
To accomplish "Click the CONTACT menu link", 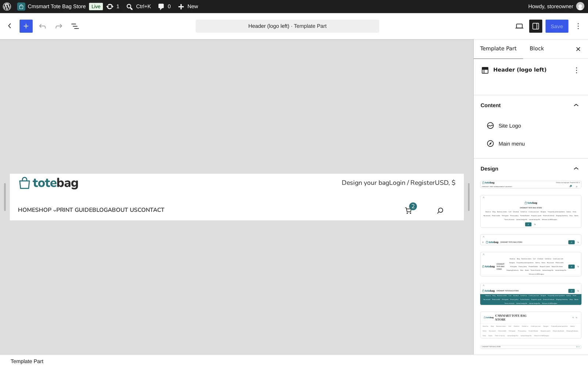I will 151,210.
